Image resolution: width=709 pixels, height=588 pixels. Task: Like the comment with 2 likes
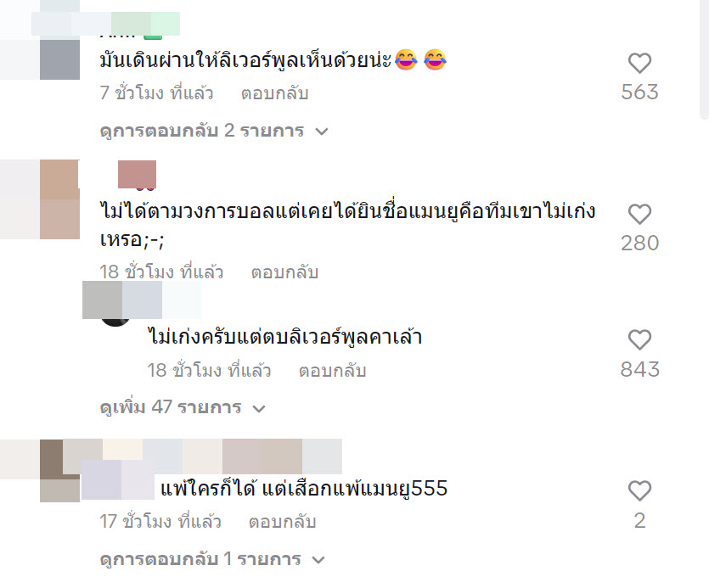(x=639, y=490)
